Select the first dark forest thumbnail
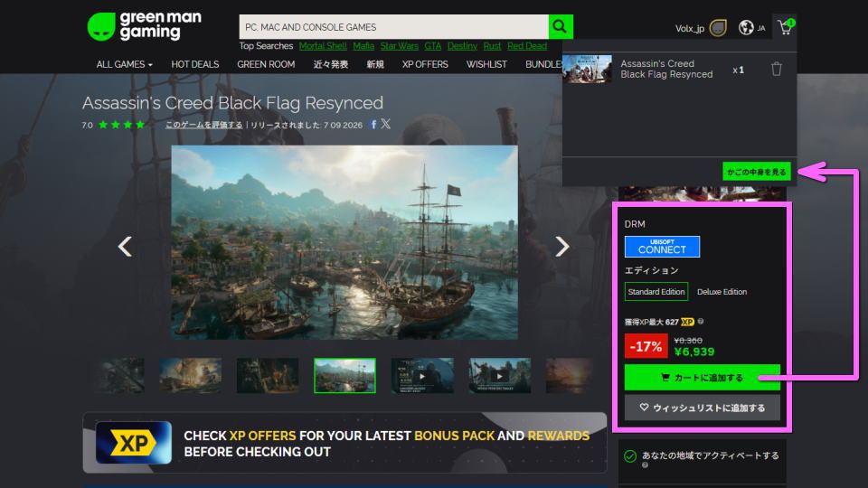This screenshot has height=488, width=868. pyautogui.click(x=120, y=376)
